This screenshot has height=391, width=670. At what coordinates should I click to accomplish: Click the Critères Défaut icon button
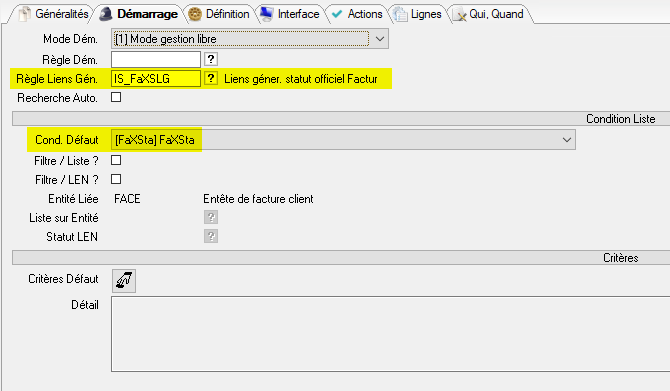pyautogui.click(x=124, y=281)
